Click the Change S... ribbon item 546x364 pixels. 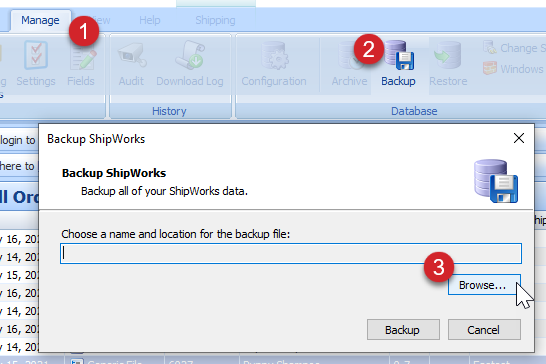515,48
